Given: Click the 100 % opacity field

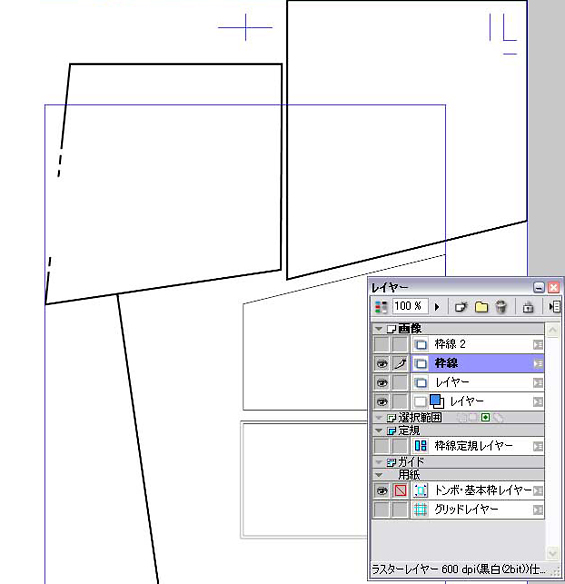Looking at the screenshot, I should 410,307.
